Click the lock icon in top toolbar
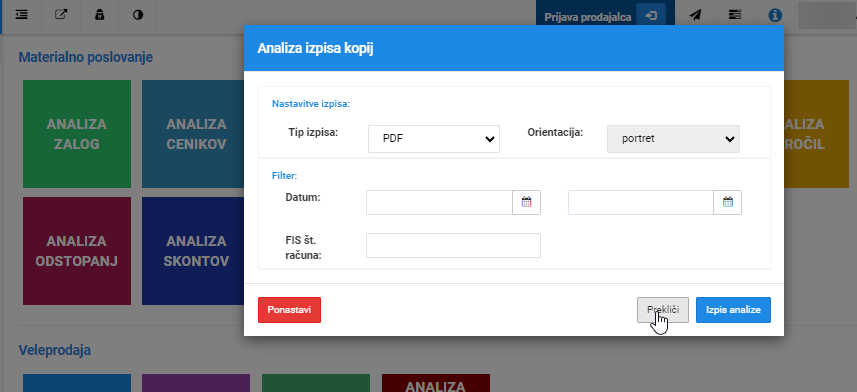 point(99,15)
